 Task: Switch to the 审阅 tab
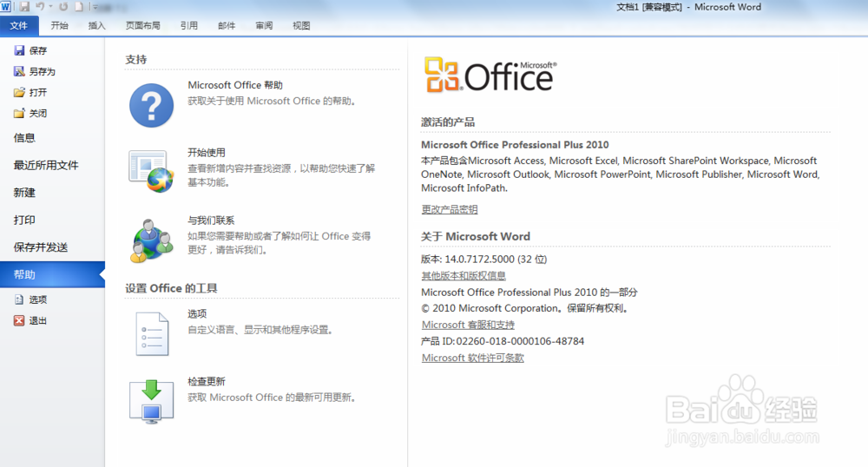pyautogui.click(x=264, y=25)
